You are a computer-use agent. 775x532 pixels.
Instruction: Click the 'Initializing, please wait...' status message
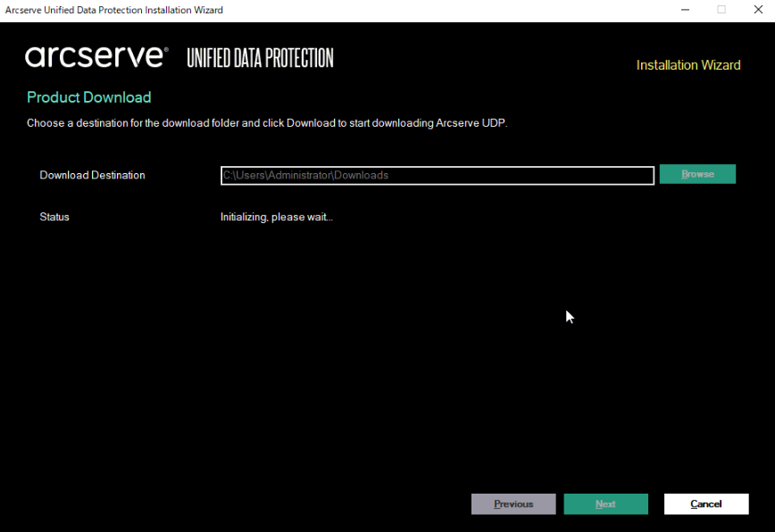(276, 217)
